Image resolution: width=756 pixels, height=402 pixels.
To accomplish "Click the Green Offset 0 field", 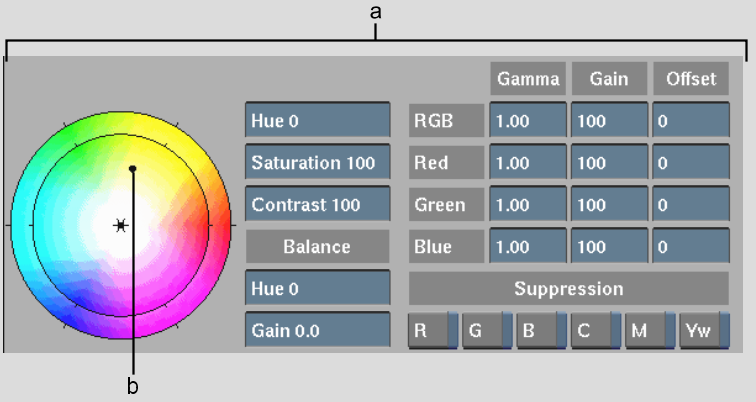I will click(690, 205).
